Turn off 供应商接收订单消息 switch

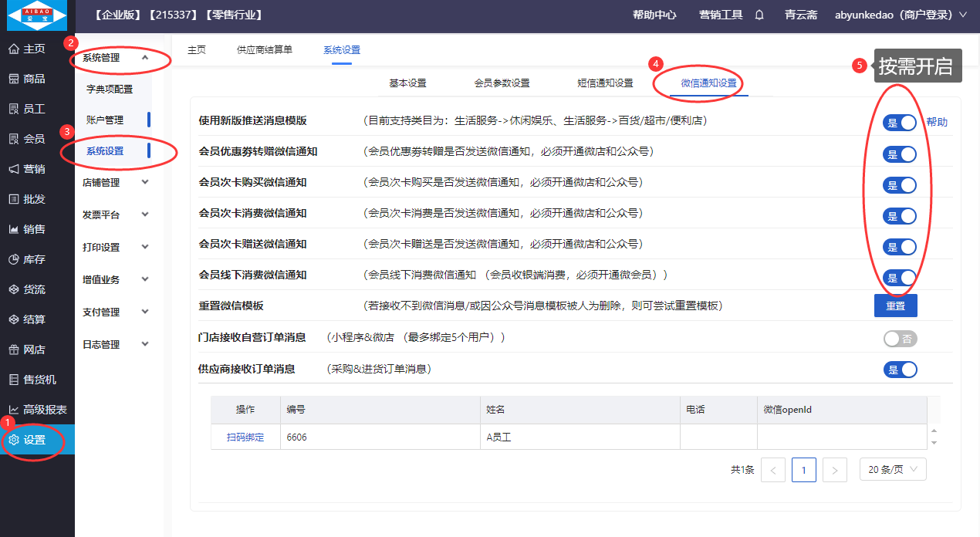pyautogui.click(x=900, y=370)
